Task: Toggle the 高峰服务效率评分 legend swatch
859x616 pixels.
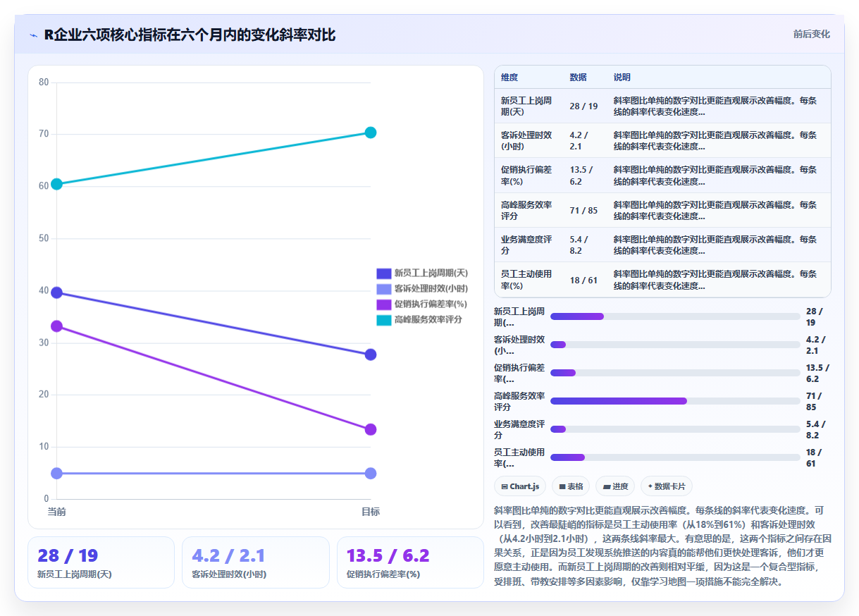Action: 383,320
